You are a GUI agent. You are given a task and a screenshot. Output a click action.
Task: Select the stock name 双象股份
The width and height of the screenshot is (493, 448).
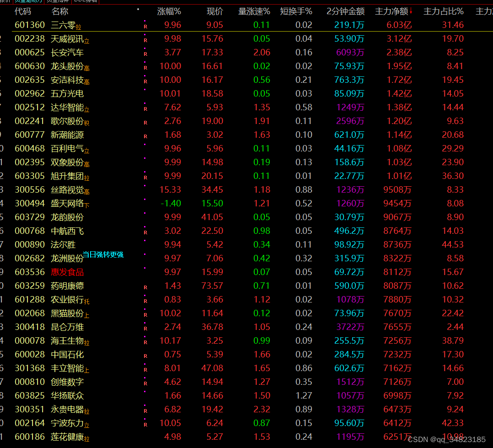pyautogui.click(x=67, y=162)
